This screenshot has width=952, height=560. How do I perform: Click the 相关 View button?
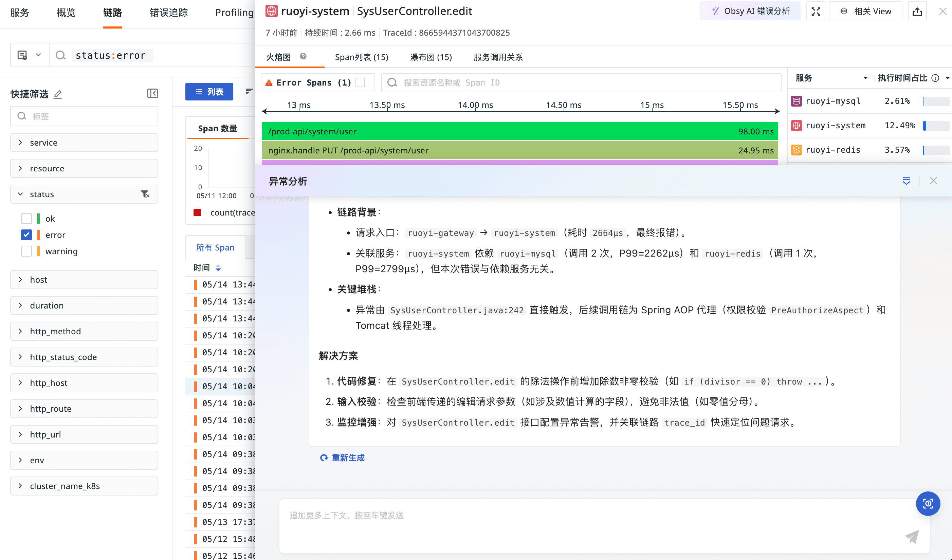click(x=865, y=11)
